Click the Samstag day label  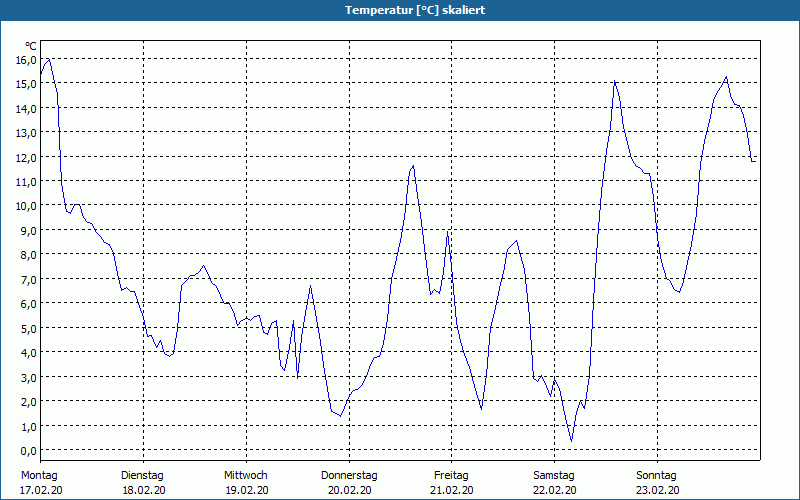pos(554,476)
